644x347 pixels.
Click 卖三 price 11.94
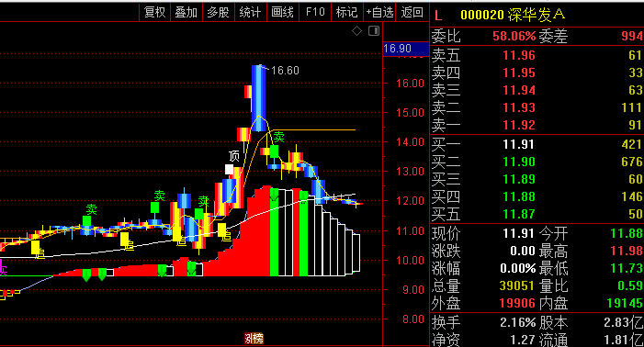point(519,90)
